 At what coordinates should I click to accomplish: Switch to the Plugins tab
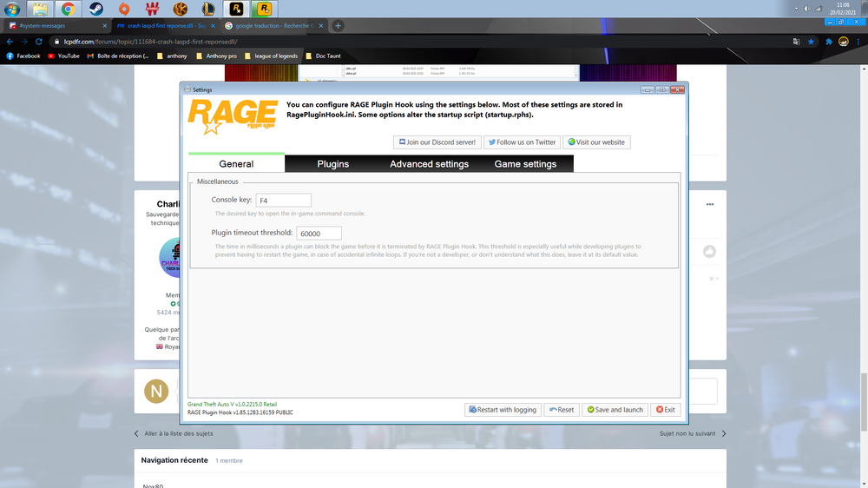point(332,163)
